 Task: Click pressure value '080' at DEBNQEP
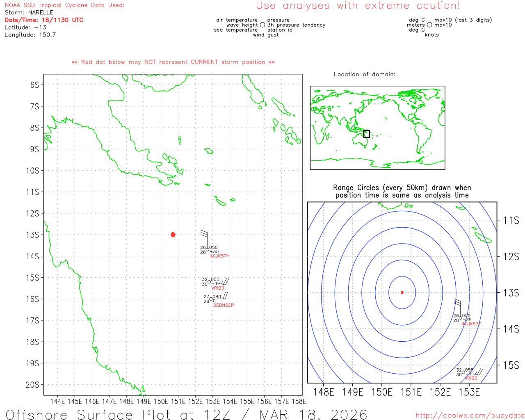[x=217, y=296]
